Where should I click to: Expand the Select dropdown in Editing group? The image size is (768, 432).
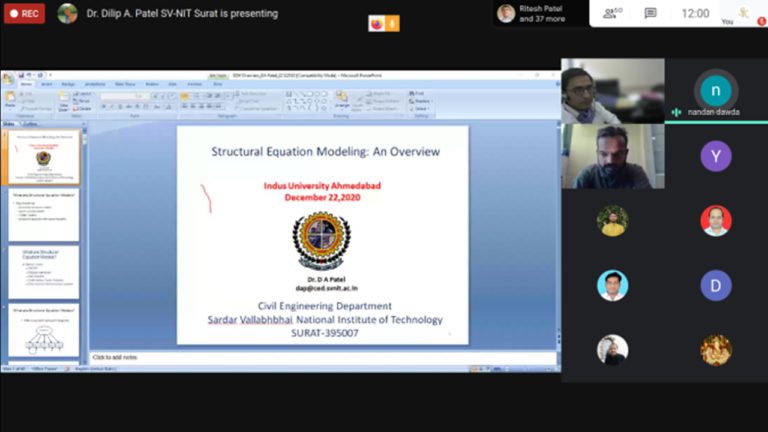[x=420, y=109]
